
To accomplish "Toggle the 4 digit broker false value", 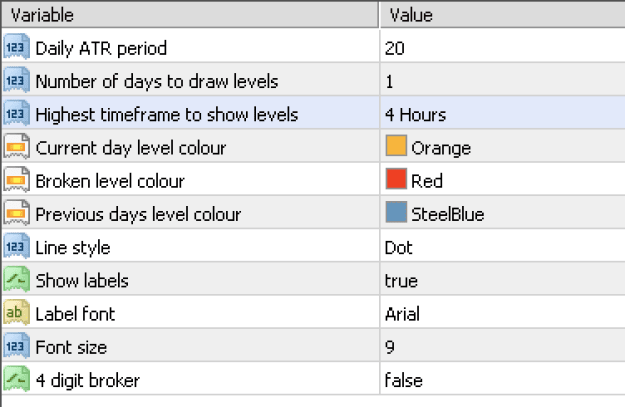I will coord(403,380).
